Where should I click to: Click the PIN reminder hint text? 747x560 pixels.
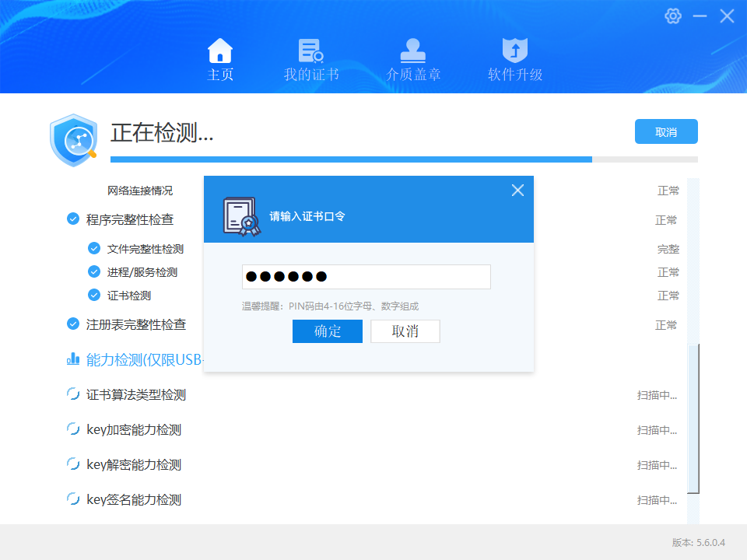point(330,306)
